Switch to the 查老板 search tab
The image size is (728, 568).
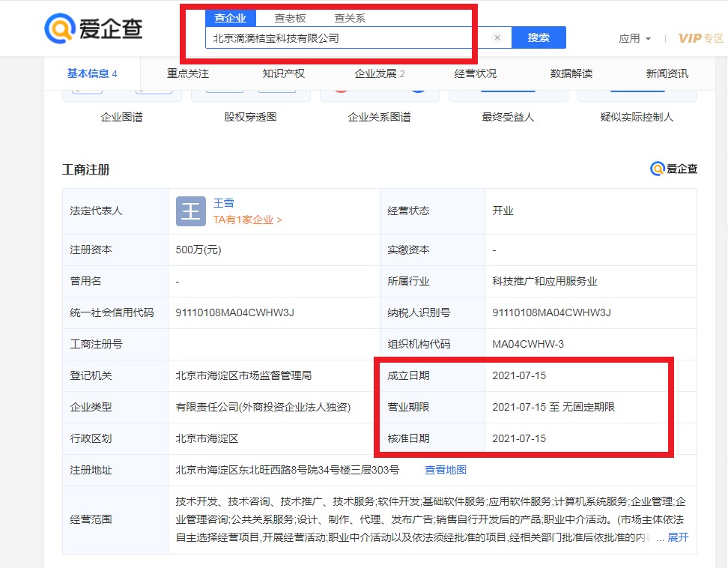point(290,18)
